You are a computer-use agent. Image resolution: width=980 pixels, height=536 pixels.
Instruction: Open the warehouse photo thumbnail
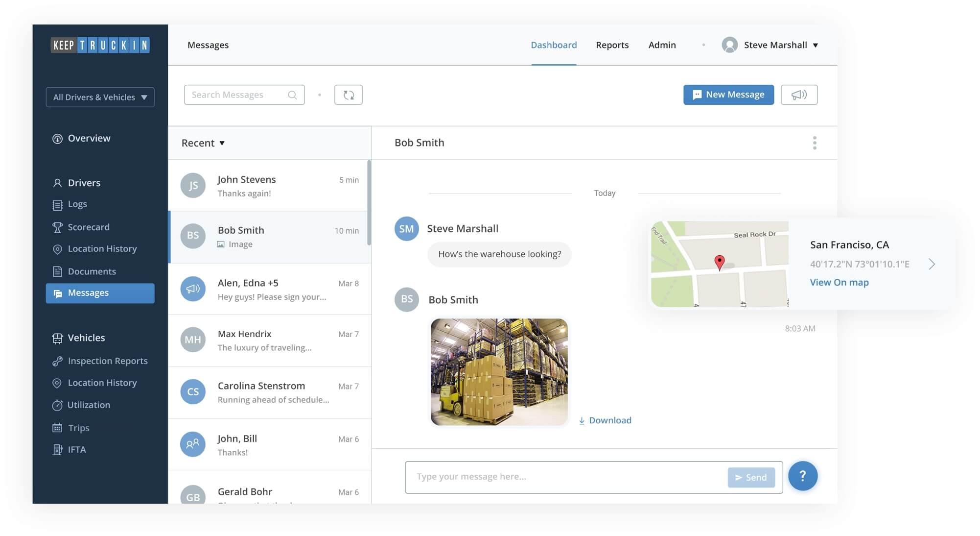click(x=499, y=372)
